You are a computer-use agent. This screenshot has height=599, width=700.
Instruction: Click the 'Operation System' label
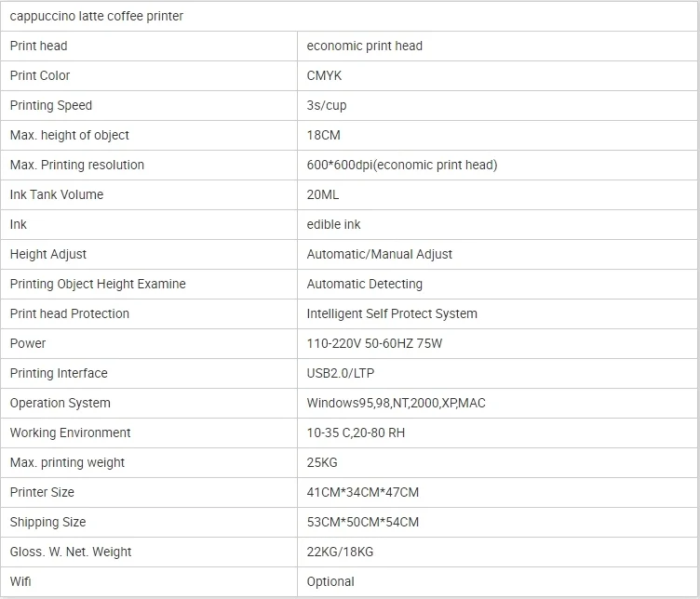coord(61,403)
